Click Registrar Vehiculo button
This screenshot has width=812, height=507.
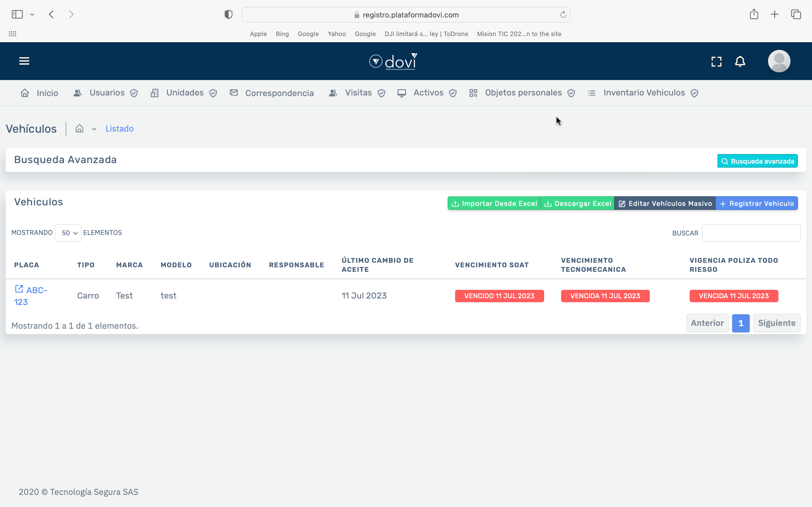coord(757,204)
